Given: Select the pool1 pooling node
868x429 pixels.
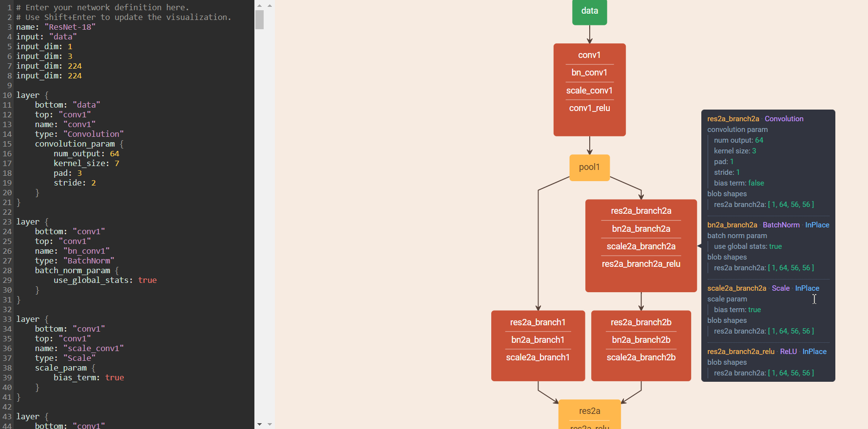Looking at the screenshot, I should (589, 168).
